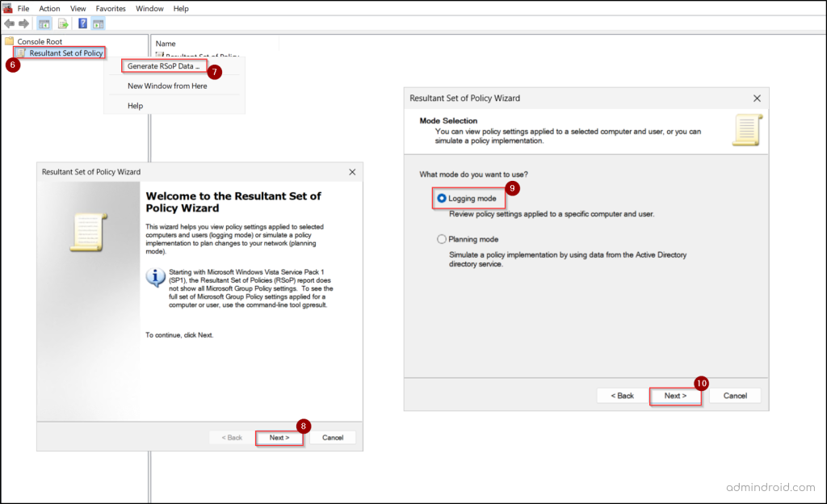
Task: Open the Favorites menu
Action: coord(110,8)
